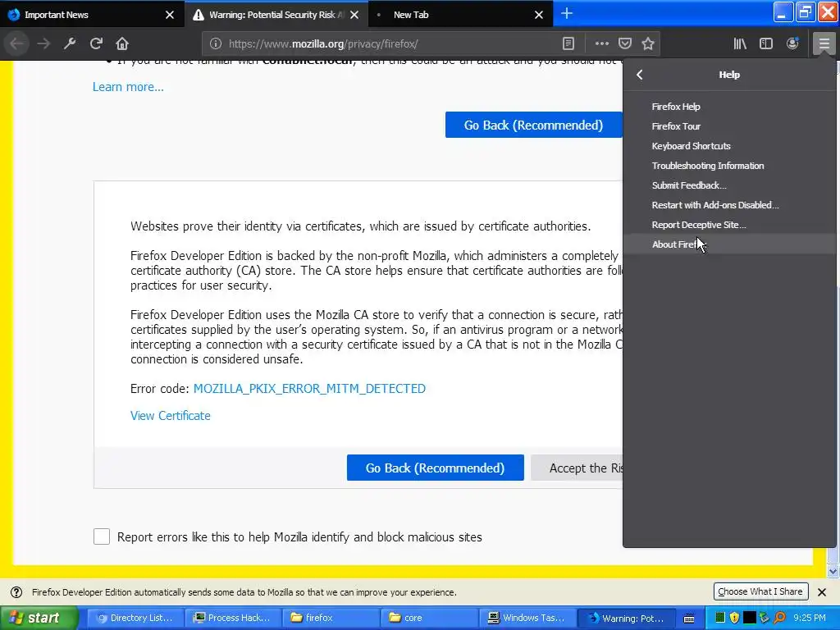Choose Report Deceptive Site...

pos(729,225)
